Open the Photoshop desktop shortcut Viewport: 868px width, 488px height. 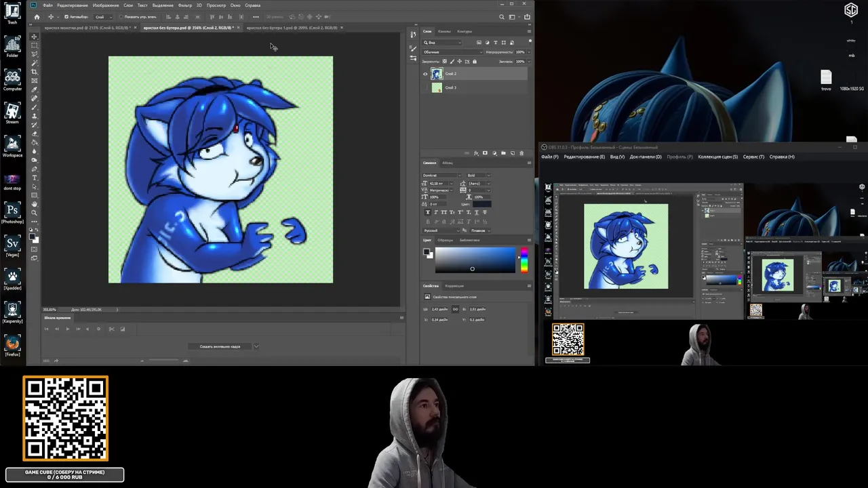[x=12, y=212]
